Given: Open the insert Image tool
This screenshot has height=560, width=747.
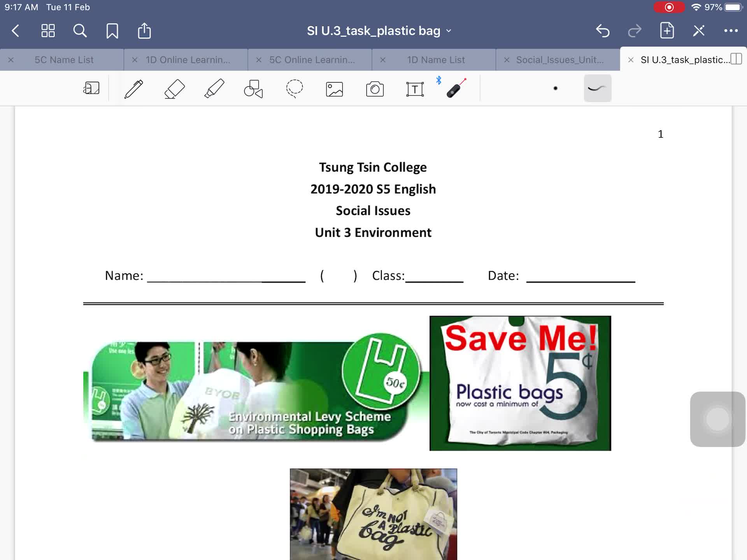Looking at the screenshot, I should (334, 89).
